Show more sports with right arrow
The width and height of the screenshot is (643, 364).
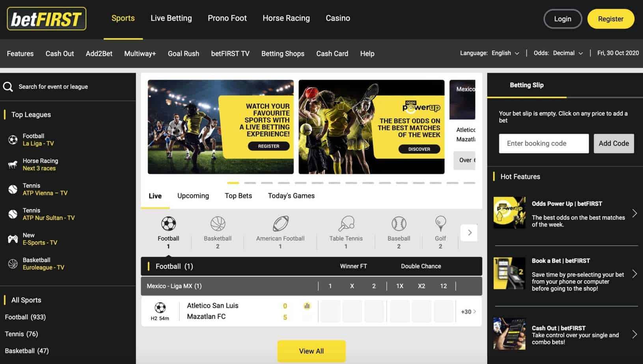[x=469, y=232]
